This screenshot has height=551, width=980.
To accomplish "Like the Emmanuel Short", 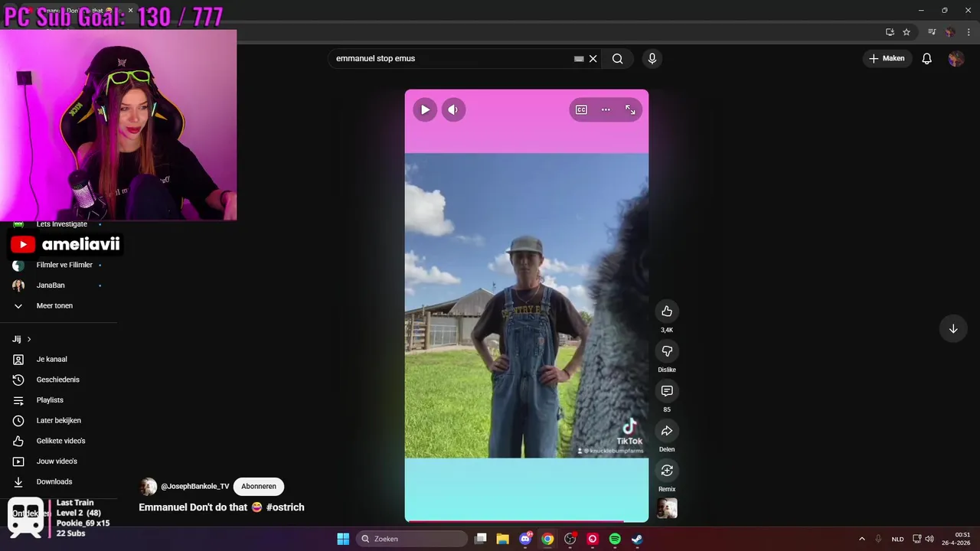I will 667,311.
